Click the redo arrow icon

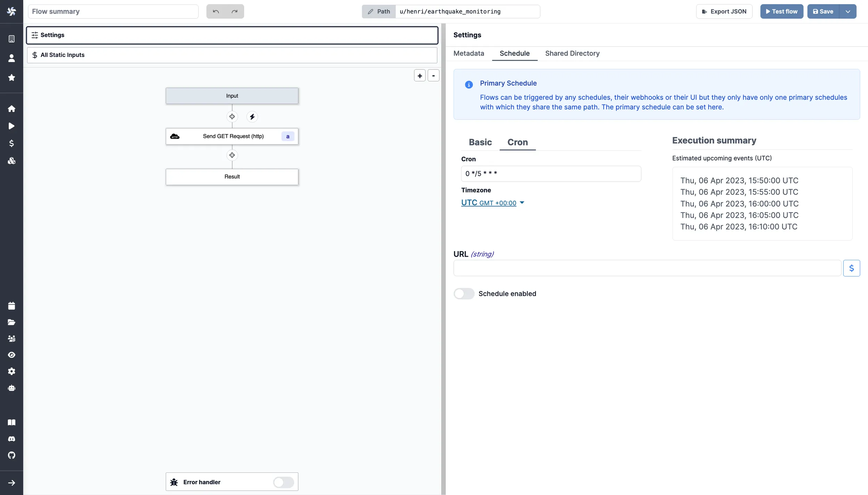pyautogui.click(x=234, y=11)
